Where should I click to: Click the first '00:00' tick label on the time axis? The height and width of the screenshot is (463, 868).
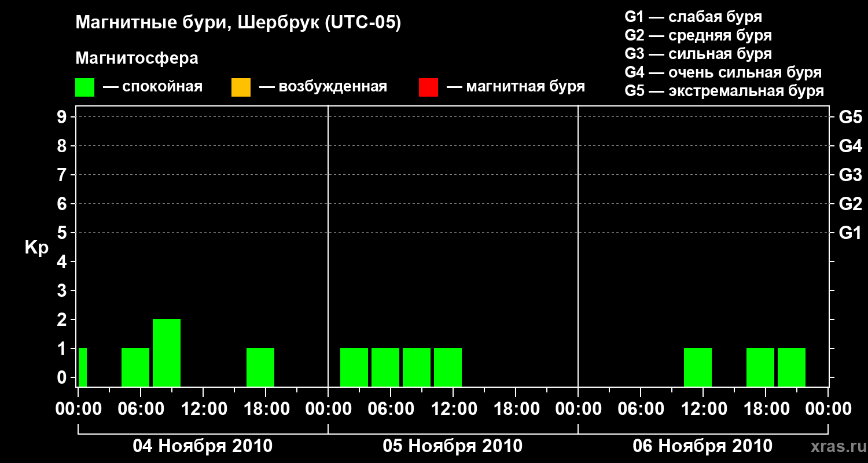(x=78, y=409)
